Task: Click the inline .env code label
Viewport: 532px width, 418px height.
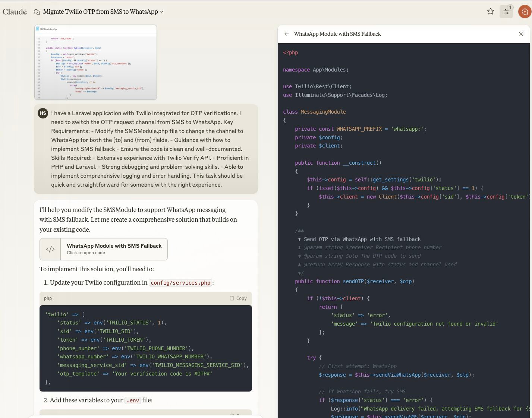Action: pos(133,400)
